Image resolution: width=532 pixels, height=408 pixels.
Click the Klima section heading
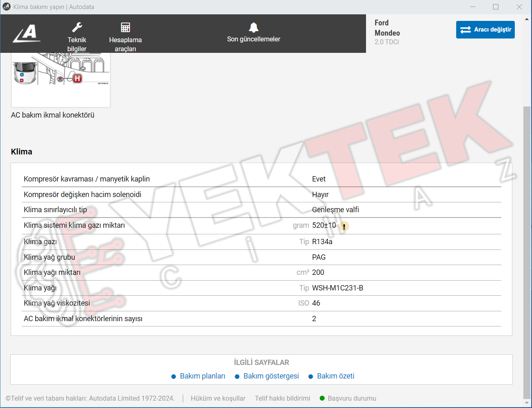[22, 152]
